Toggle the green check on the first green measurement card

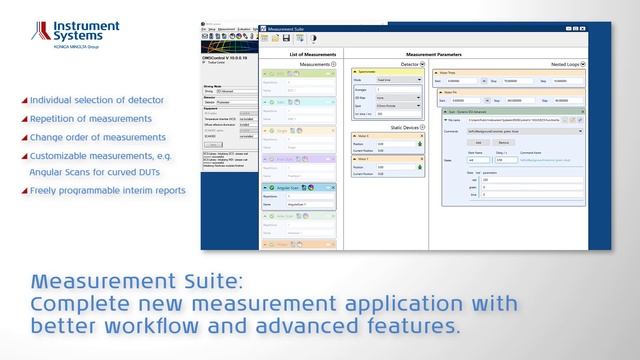click(271, 74)
